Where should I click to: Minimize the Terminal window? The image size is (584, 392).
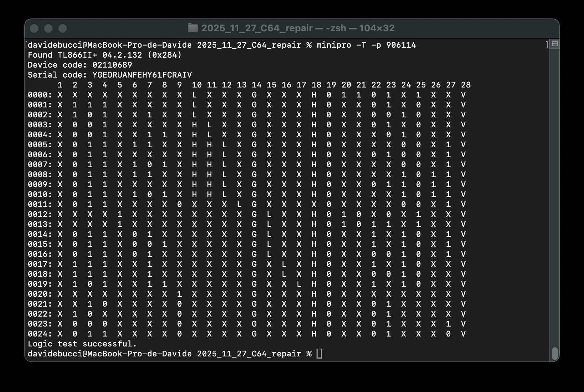48,28
